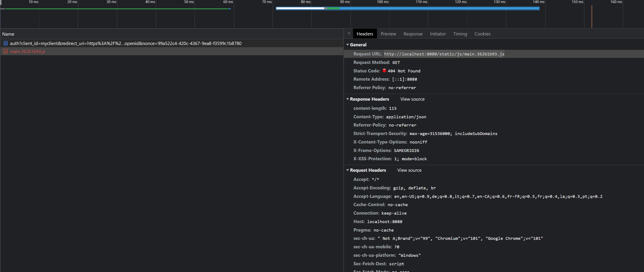View the Cookies tab
Viewport: 644px width, 272px height.
pos(482,33)
